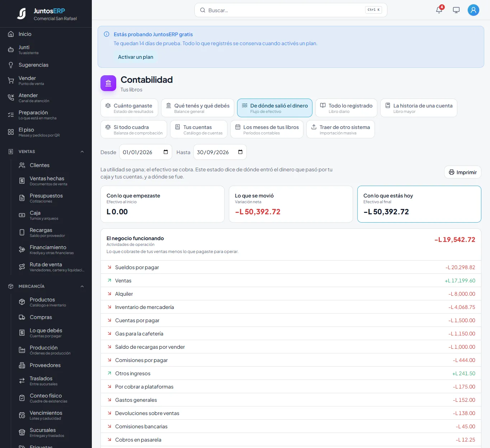Image resolution: width=490 pixels, height=448 pixels.
Task: Click the Vencimientos calendar-clock icon
Action: pyautogui.click(x=22, y=415)
